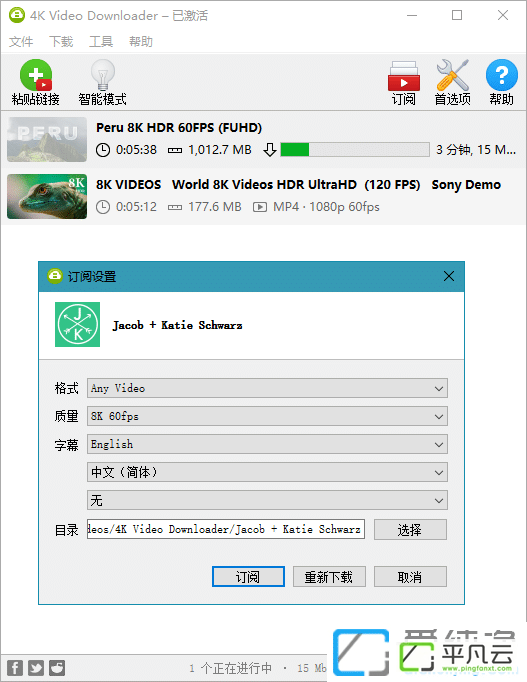The image size is (527, 682).
Task: Open the Reddit icon in status bar
Action: (x=57, y=668)
